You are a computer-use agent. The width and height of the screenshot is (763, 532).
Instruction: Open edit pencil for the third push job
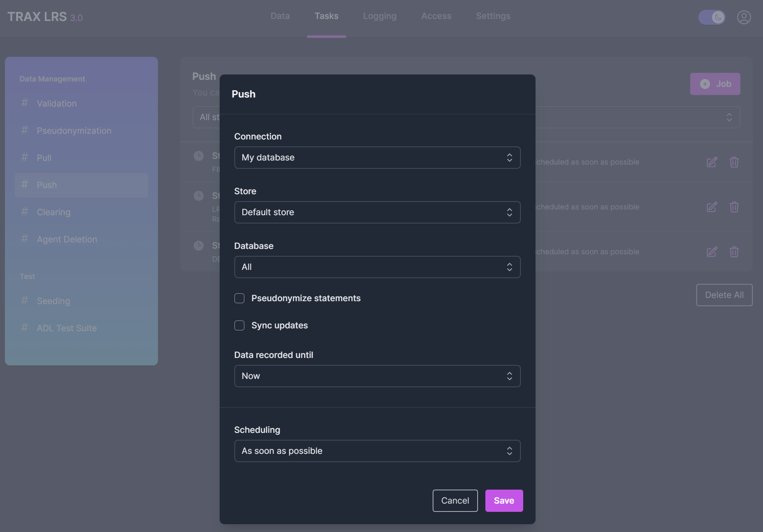[712, 252]
